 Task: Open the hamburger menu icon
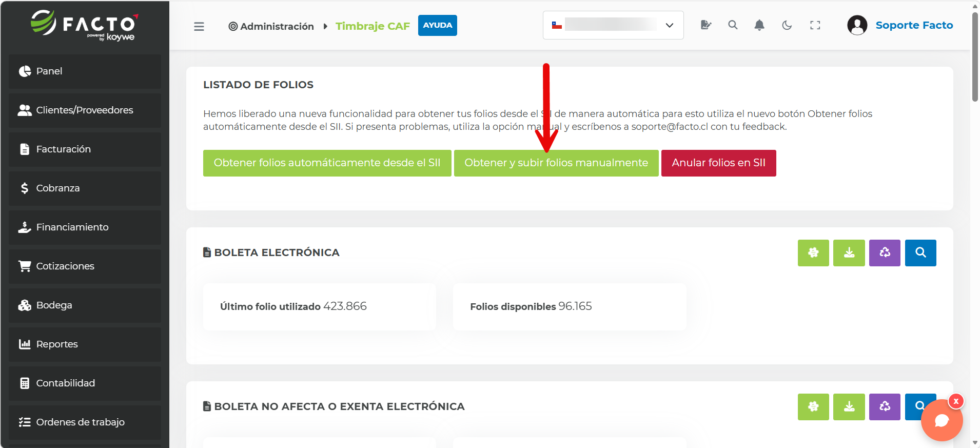point(199,26)
